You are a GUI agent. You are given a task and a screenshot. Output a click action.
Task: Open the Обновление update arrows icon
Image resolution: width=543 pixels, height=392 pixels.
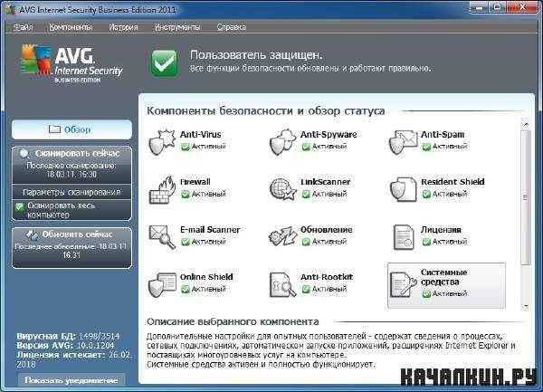coord(283,236)
